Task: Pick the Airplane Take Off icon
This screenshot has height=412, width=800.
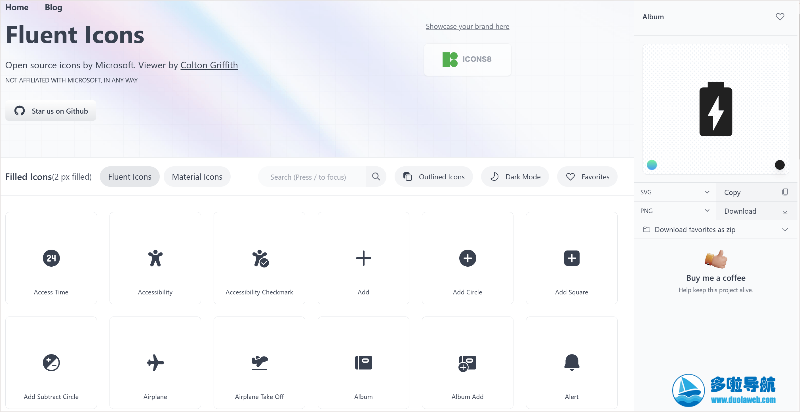Action: tap(260, 363)
